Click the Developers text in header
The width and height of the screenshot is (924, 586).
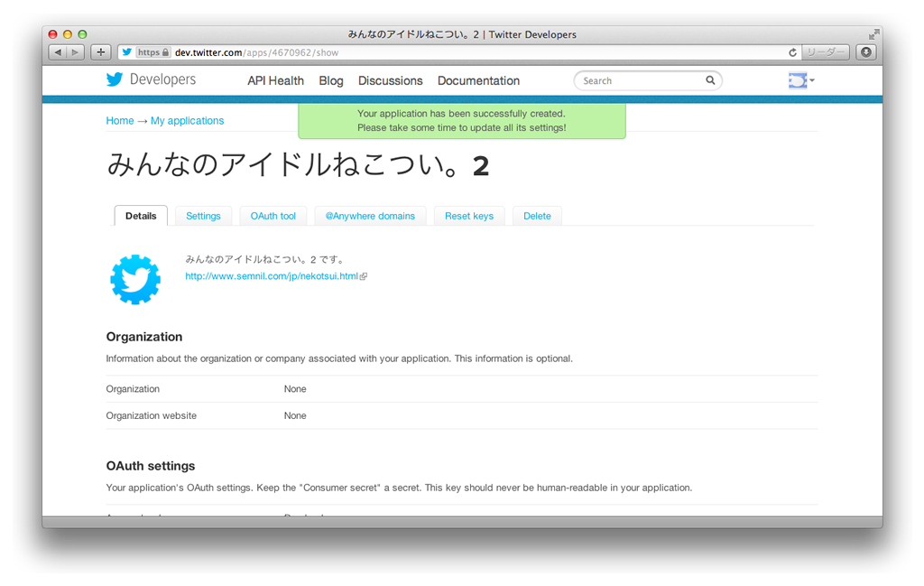click(x=162, y=79)
